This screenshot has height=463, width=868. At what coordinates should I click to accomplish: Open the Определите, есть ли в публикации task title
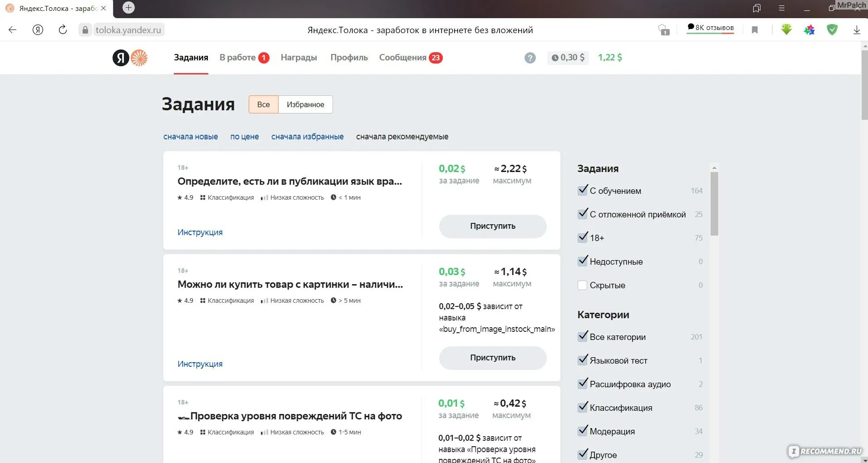click(290, 181)
